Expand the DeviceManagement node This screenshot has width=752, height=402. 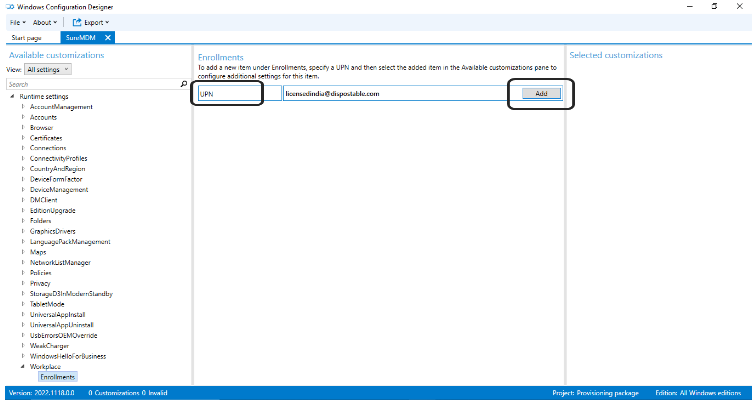(23, 189)
